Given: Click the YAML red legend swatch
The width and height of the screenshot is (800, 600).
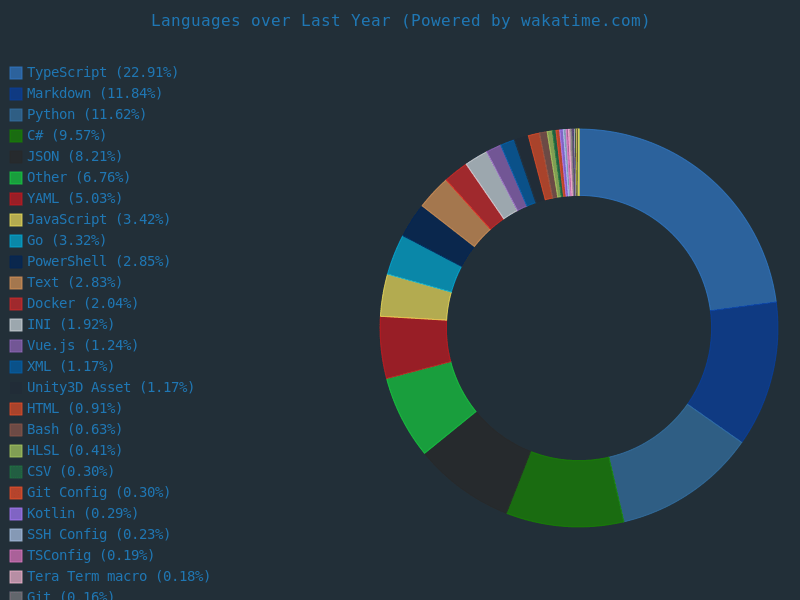Looking at the screenshot, I should (x=16, y=199).
